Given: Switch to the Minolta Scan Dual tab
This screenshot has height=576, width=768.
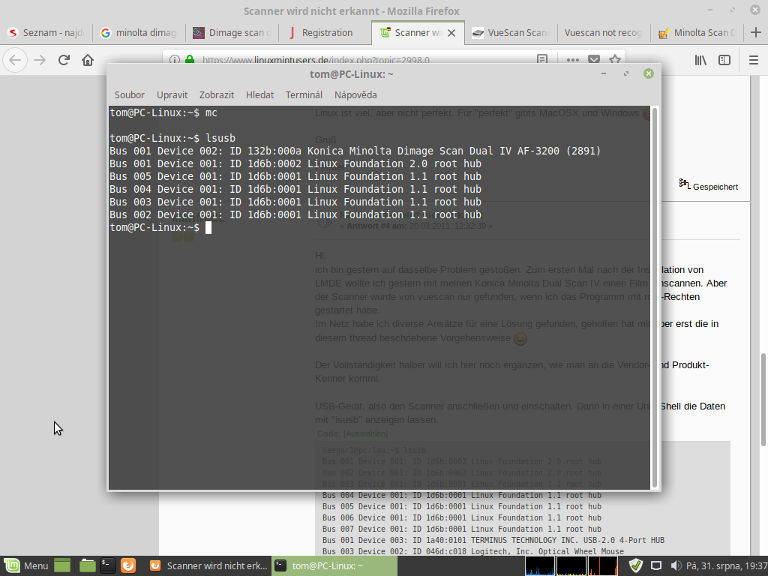Looking at the screenshot, I should 696,33.
